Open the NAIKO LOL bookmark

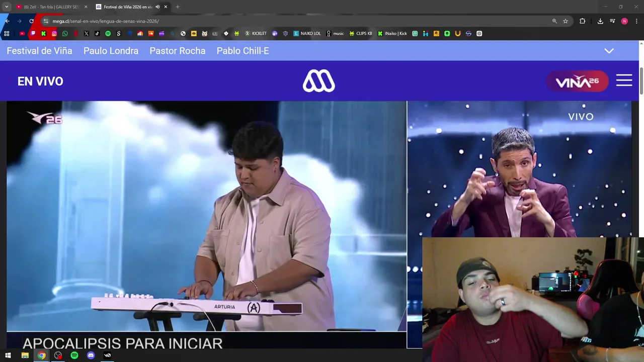[x=307, y=34]
